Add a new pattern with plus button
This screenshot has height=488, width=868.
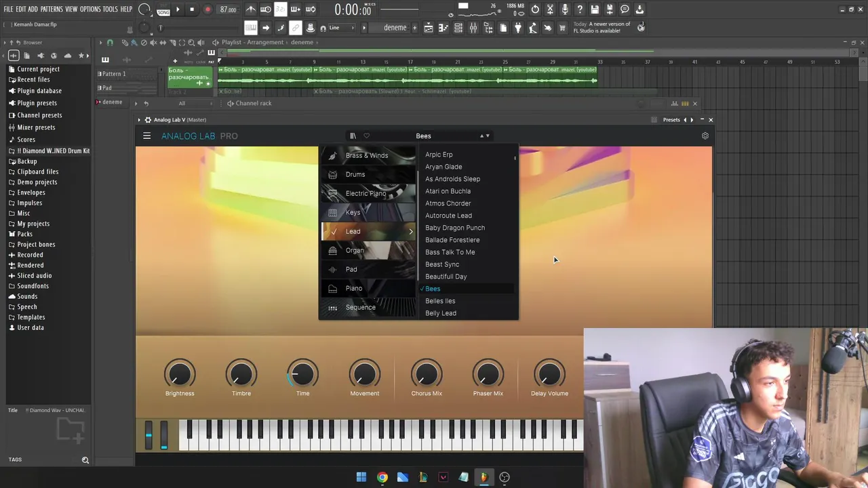(x=414, y=28)
